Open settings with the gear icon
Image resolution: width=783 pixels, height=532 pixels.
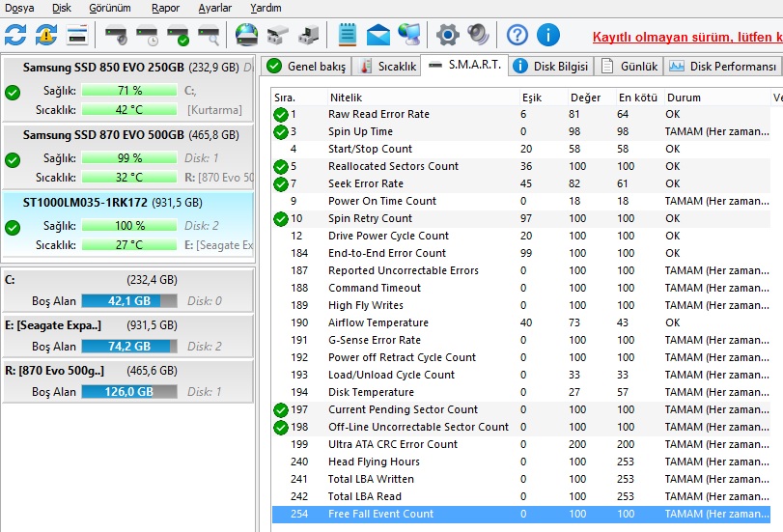coord(447,36)
